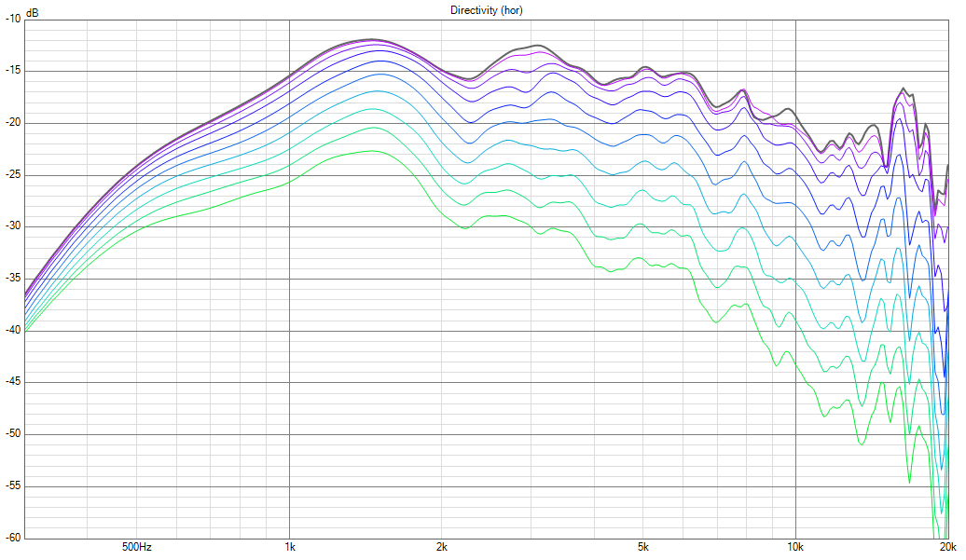Click the '20k' frequency axis label
Viewport: 966px width, 560px height.
[947, 546]
